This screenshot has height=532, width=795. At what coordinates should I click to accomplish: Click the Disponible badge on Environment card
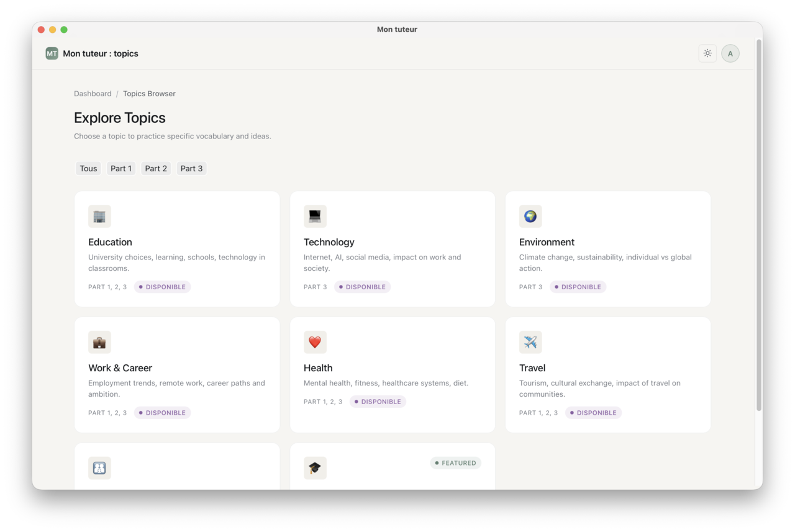click(578, 287)
